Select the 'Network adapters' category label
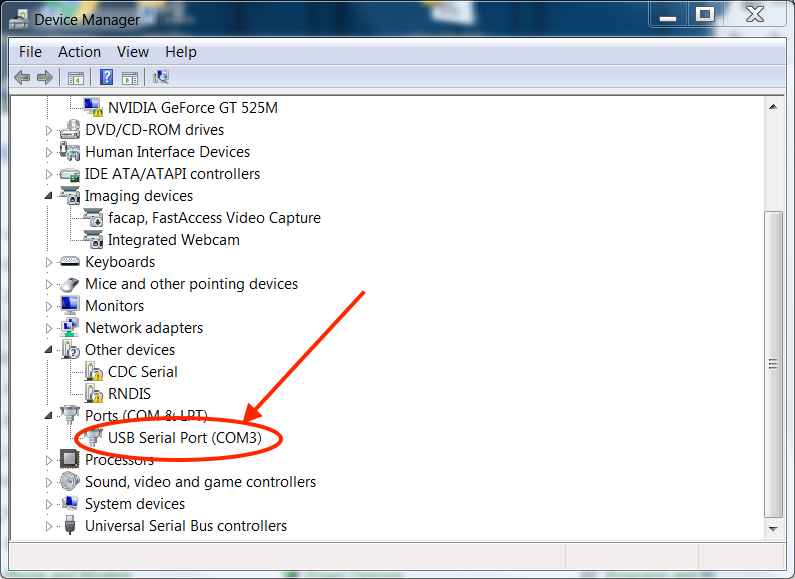The height and width of the screenshot is (579, 795). point(144,328)
